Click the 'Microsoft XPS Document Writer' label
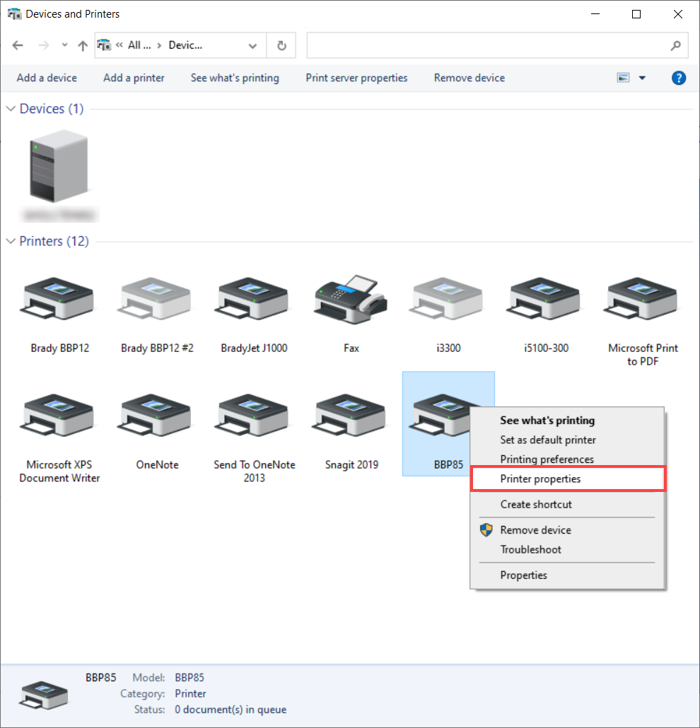This screenshot has height=728, width=700. pos(59,471)
